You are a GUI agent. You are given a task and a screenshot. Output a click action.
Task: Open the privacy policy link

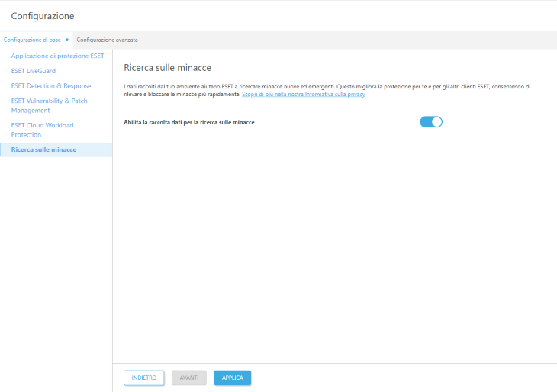pos(304,94)
